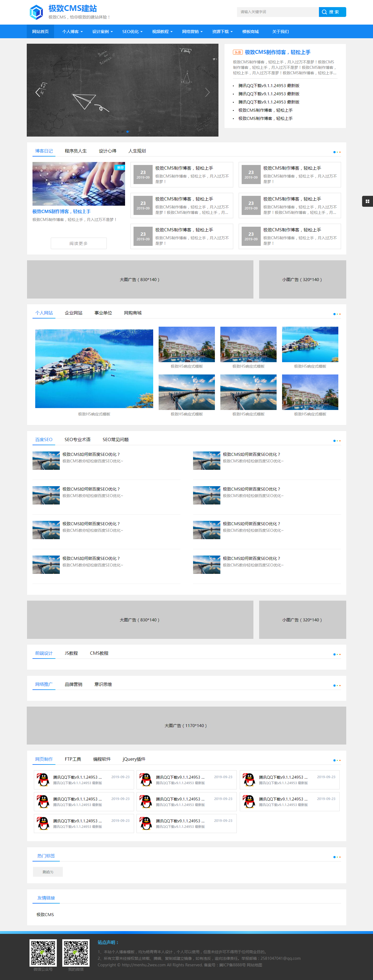Click the keyword search input field
The width and height of the screenshot is (373, 980).
pos(277,12)
